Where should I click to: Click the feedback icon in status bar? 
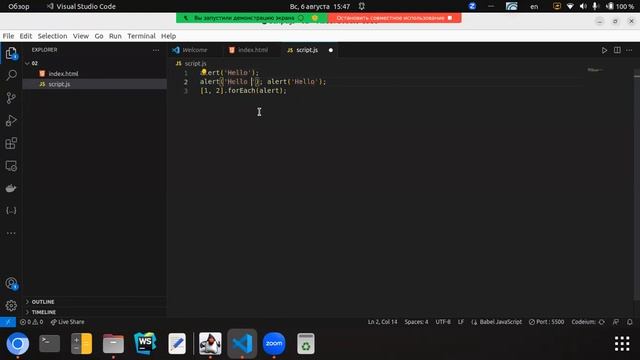(x=616, y=322)
